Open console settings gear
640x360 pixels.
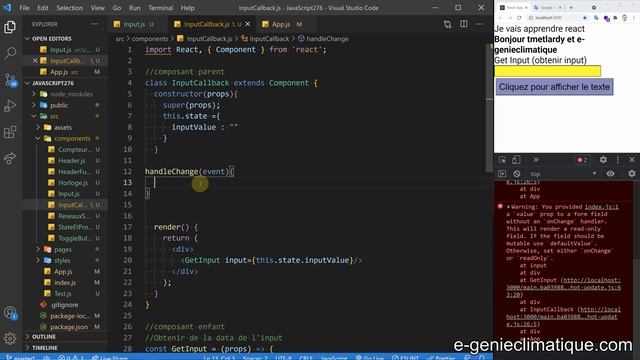click(632, 174)
